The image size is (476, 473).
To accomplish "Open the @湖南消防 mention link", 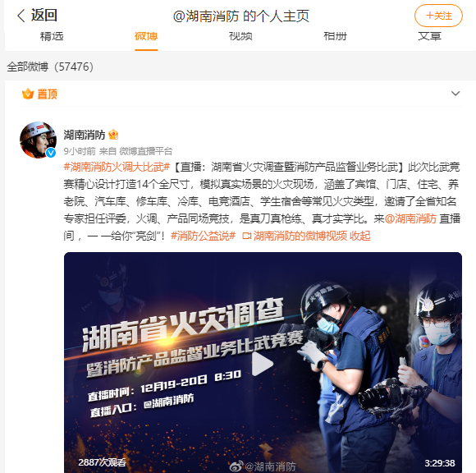I will click(410, 218).
